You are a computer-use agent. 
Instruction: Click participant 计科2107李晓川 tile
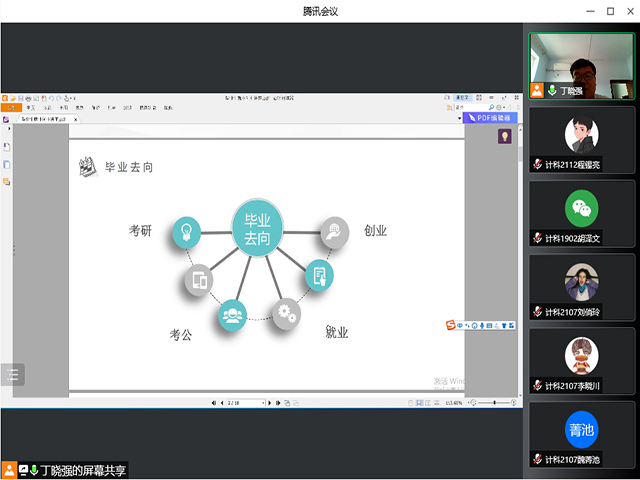coord(582,361)
